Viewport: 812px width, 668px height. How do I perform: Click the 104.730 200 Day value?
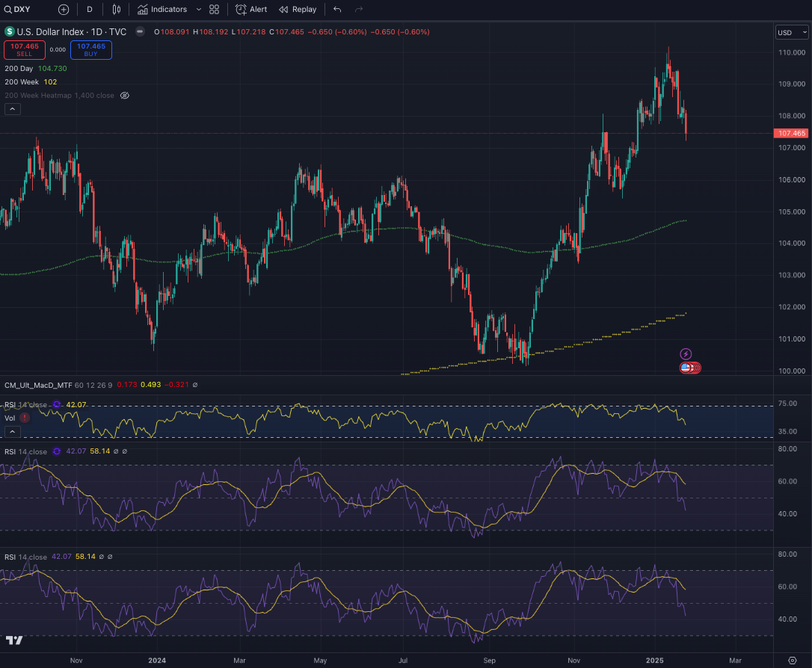[x=52, y=68]
